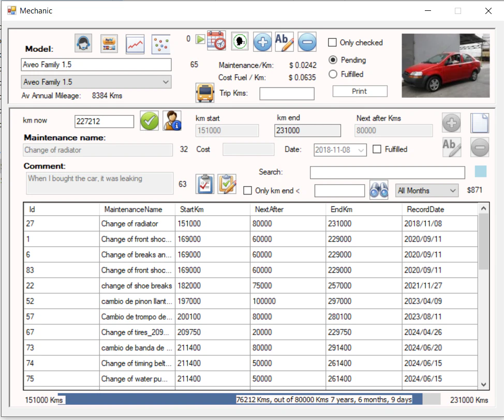Image resolution: width=504 pixels, height=420 pixels.
Task: Click the table scrollbar up arrow
Action: [483, 208]
